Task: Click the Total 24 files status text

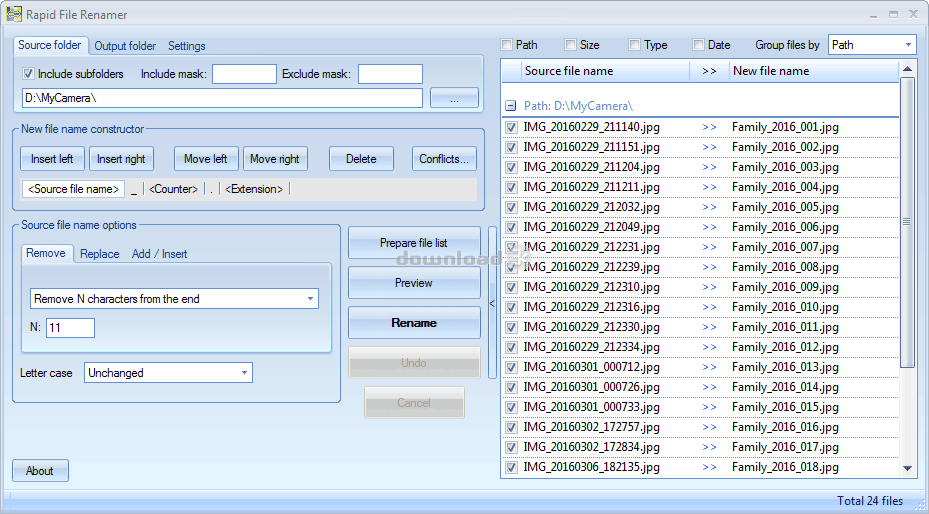Action: [870, 501]
